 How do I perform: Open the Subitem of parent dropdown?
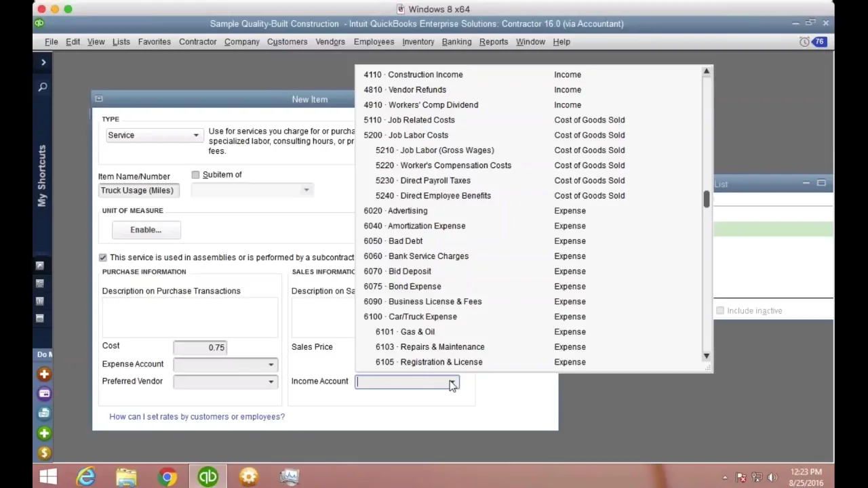pos(251,190)
